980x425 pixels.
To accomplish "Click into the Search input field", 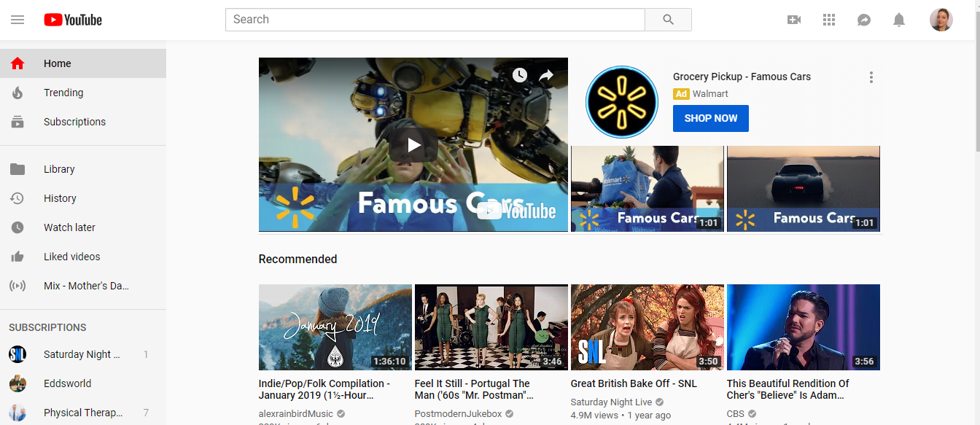I will click(435, 20).
